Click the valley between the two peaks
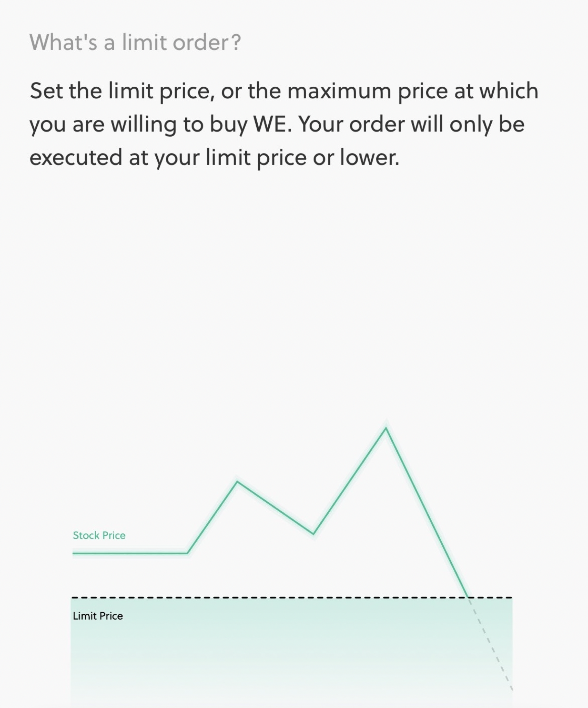The height and width of the screenshot is (708, 588). pos(313,534)
